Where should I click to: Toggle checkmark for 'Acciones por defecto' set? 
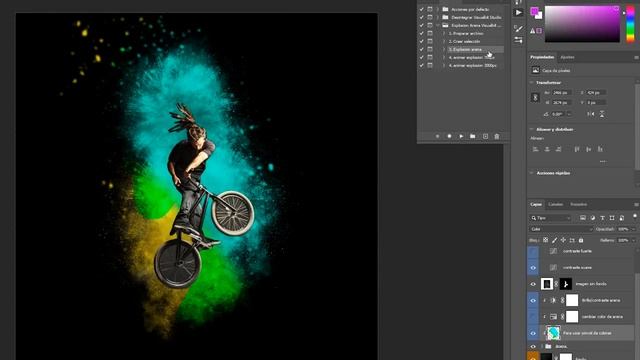(x=422, y=9)
